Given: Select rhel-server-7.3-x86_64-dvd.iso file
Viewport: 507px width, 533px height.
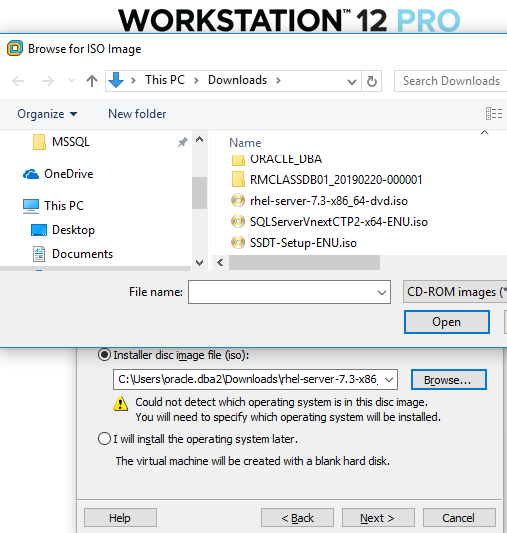Looking at the screenshot, I should (x=329, y=201).
